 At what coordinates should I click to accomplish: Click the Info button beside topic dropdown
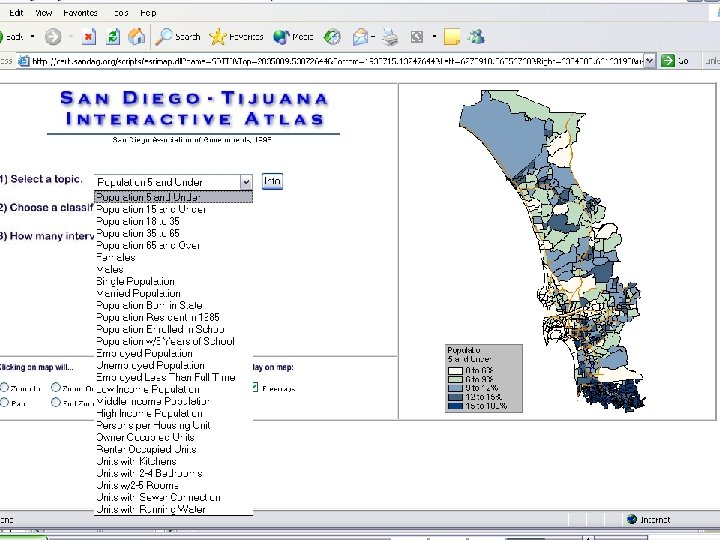point(272,182)
